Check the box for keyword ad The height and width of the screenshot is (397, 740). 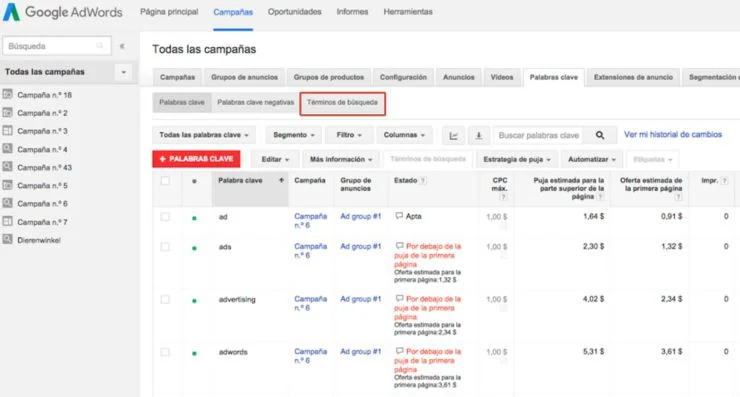coord(165,217)
